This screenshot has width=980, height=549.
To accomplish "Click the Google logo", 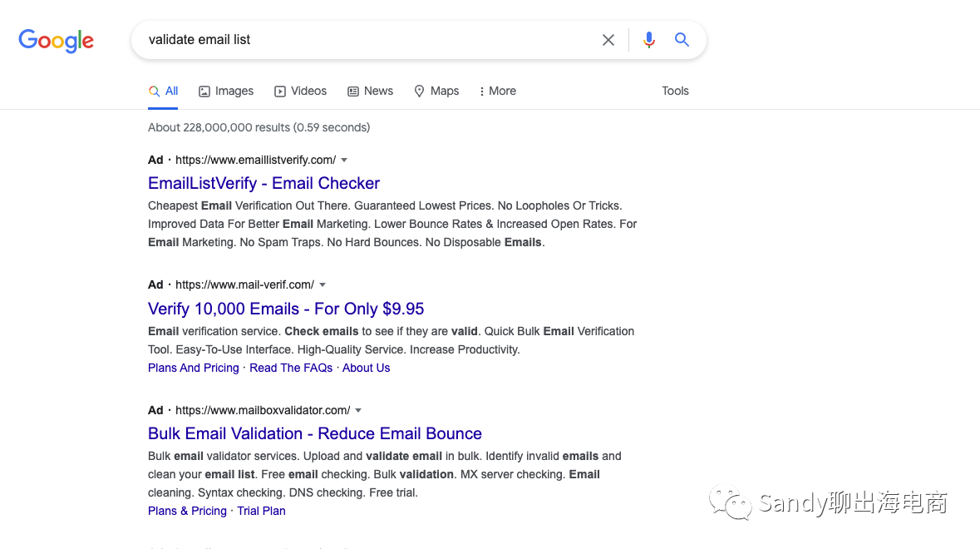I will (x=56, y=40).
